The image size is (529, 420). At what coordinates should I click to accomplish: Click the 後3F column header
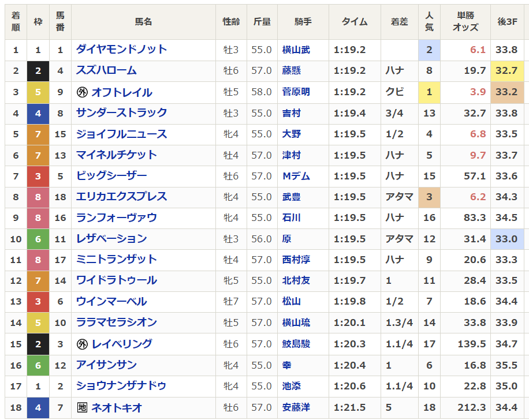(x=507, y=21)
